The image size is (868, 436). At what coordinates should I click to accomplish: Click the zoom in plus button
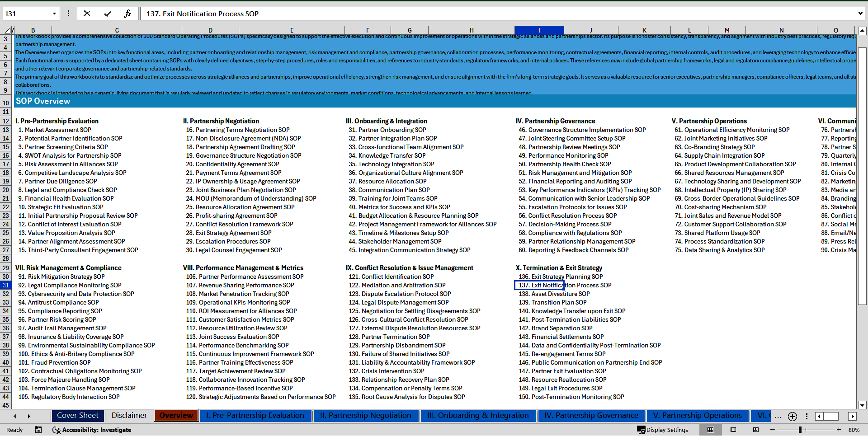click(x=839, y=430)
